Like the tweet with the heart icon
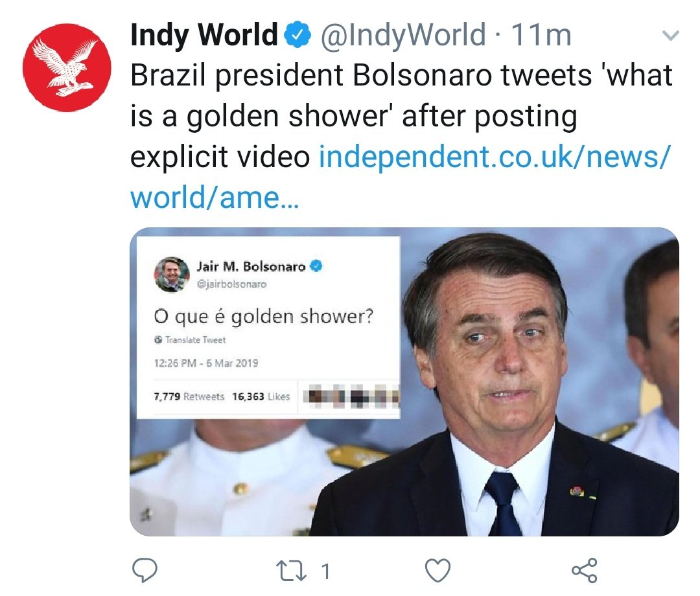This screenshot has width=700, height=596. (437, 571)
